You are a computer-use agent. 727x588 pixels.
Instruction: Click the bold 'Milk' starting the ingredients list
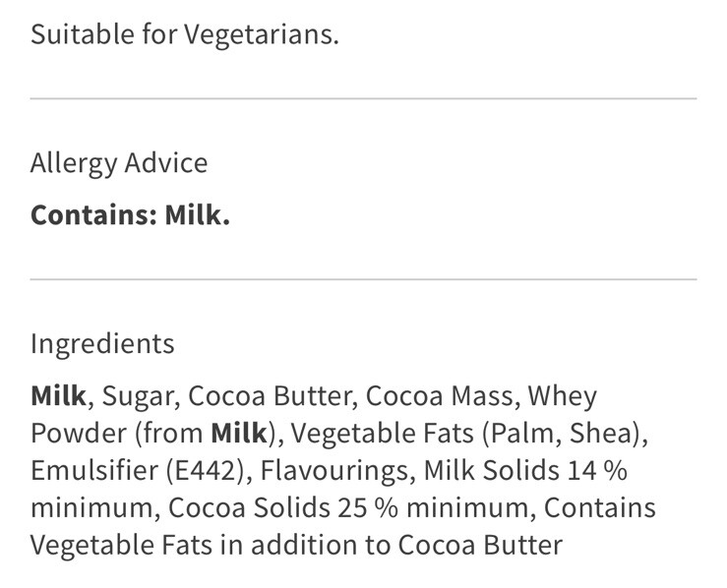(x=58, y=396)
